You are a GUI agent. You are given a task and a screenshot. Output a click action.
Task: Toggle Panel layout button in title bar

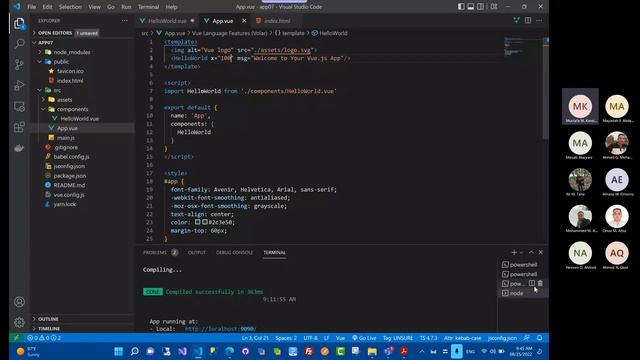point(471,7)
